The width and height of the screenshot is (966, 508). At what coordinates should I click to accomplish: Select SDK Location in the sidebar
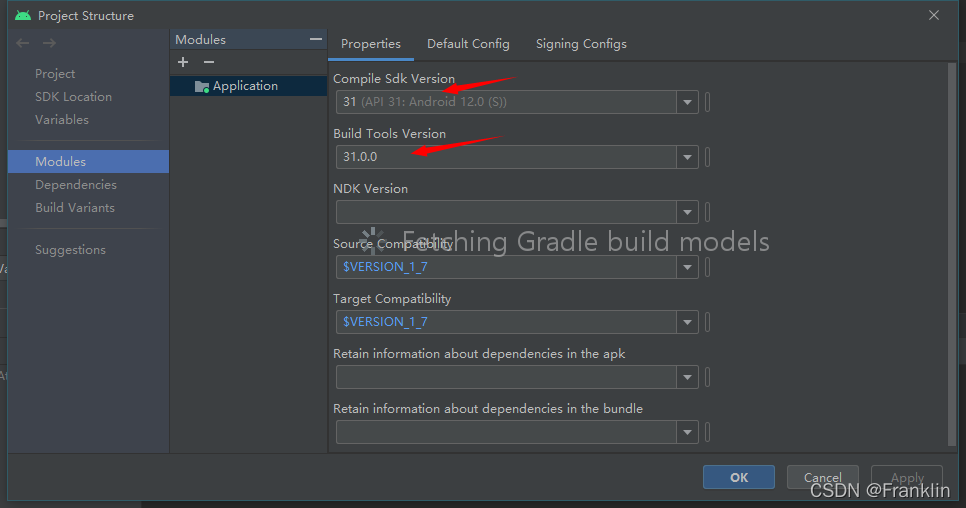[x=73, y=97]
